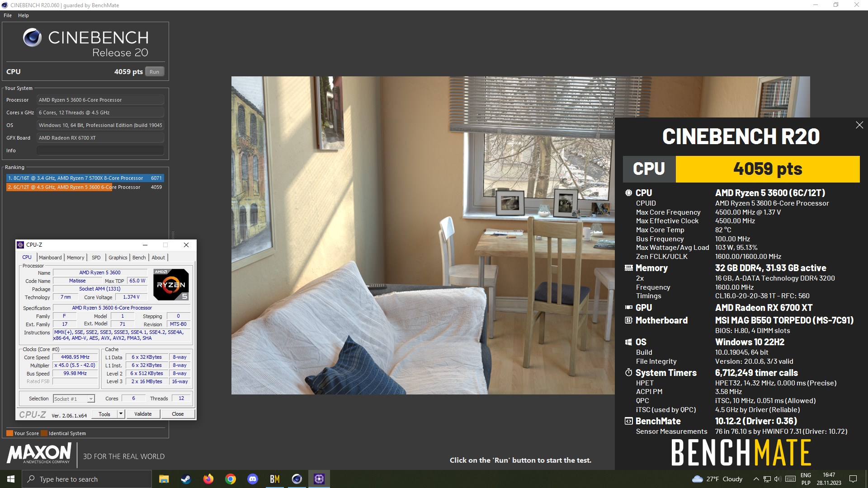
Task: Click the Close button in CPU-Z
Action: coord(178,414)
